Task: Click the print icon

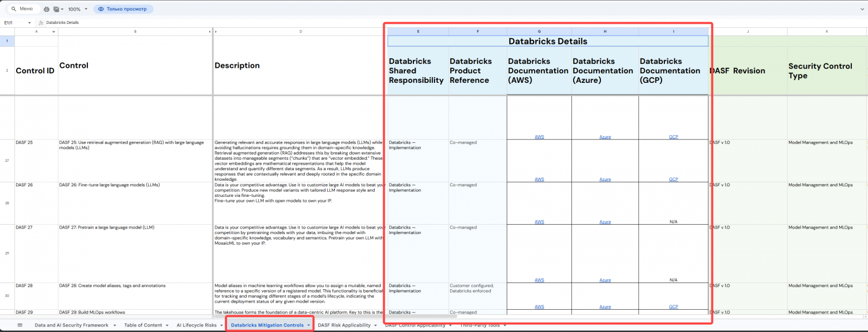Action: point(46,9)
